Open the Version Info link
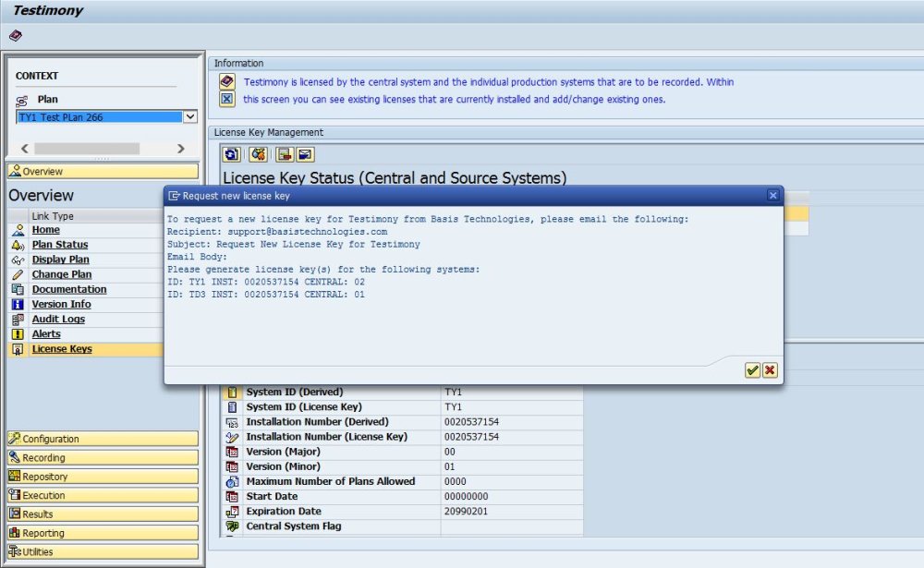 [x=61, y=304]
